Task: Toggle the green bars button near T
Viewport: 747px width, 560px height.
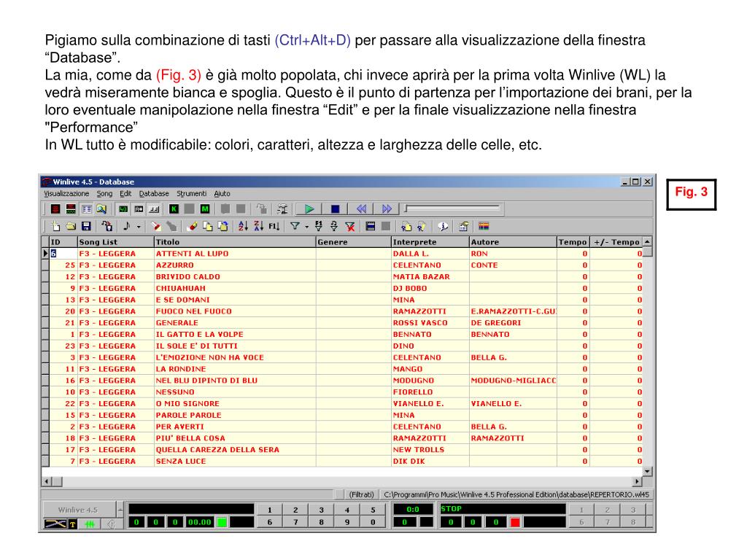Action: pyautogui.click(x=90, y=524)
